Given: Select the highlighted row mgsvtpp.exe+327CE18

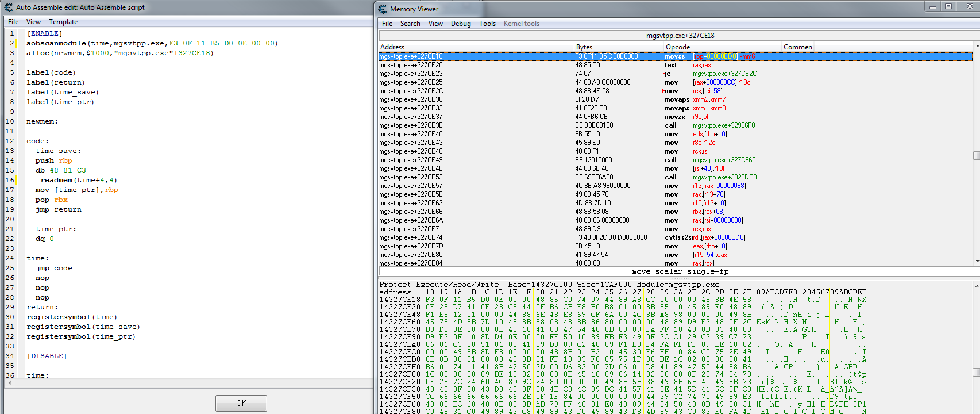Looking at the screenshot, I should [x=675, y=56].
